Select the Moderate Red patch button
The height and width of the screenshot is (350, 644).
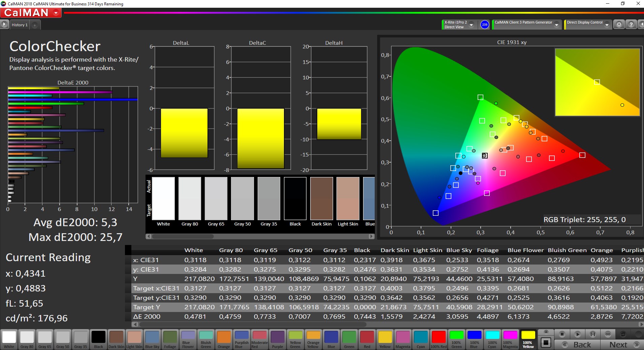(259, 339)
